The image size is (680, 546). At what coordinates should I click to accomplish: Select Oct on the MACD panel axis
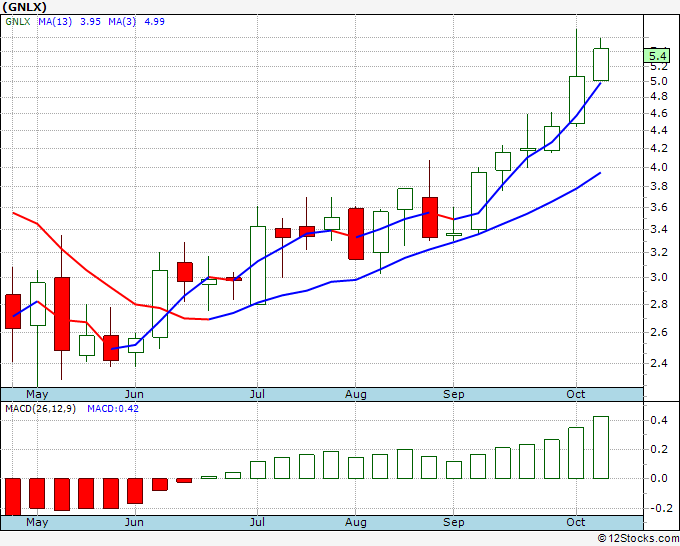tap(576, 522)
